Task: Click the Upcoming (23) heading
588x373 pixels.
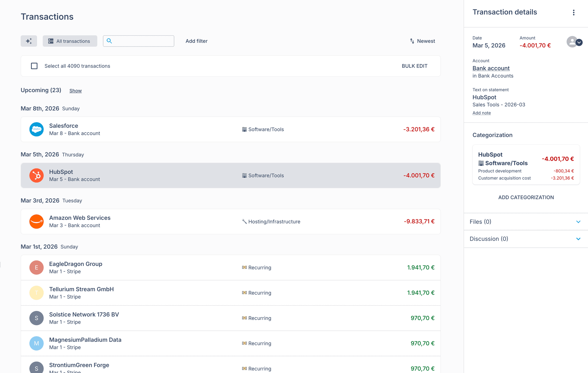Action: tap(41, 90)
